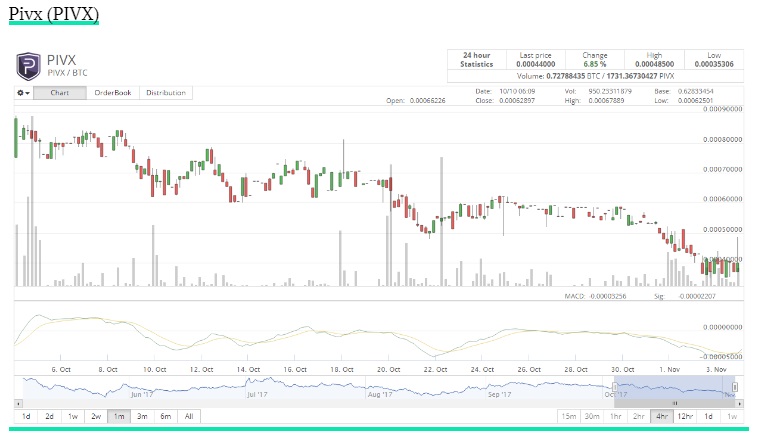Click the Pivx (PIVX) heading link
The height and width of the screenshot is (446, 757).
click(54, 14)
